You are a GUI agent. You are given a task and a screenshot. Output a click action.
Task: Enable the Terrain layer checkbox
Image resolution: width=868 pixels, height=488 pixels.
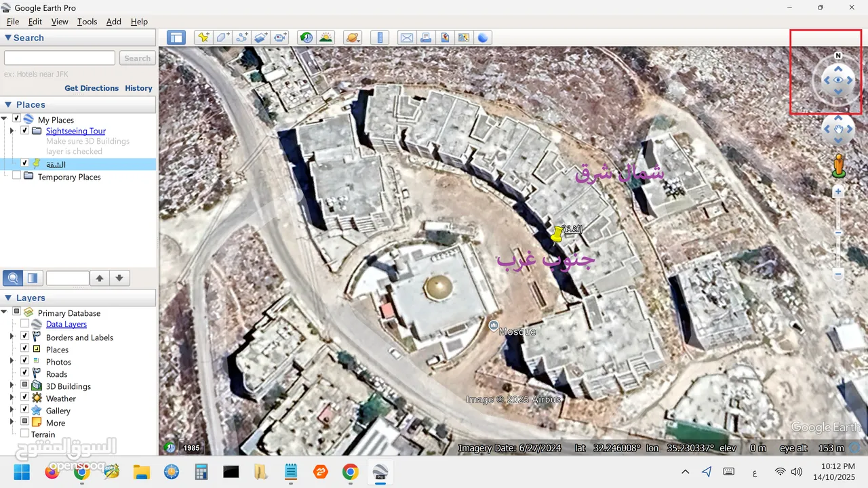pyautogui.click(x=25, y=434)
